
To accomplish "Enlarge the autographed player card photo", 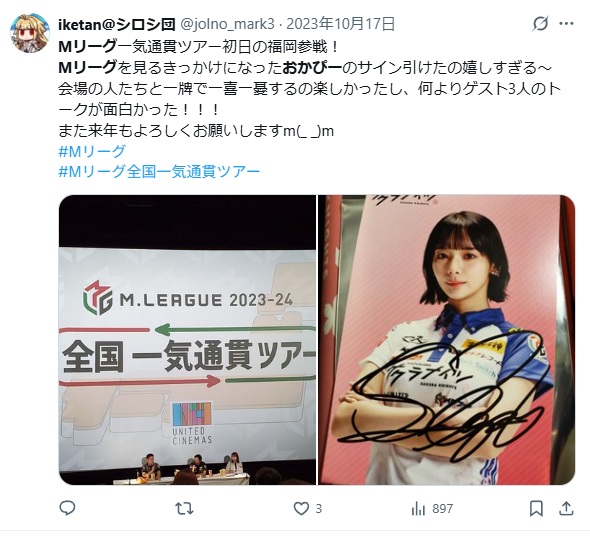I will point(447,340).
